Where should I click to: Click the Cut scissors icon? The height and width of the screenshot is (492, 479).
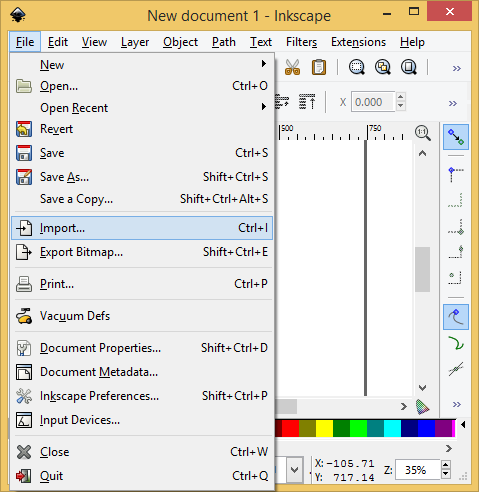tap(292, 67)
